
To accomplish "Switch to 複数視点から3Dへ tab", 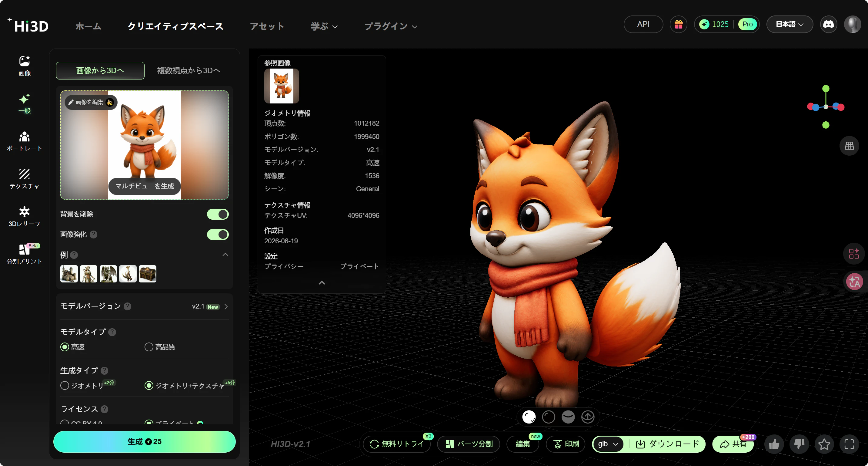I will 188,70.
